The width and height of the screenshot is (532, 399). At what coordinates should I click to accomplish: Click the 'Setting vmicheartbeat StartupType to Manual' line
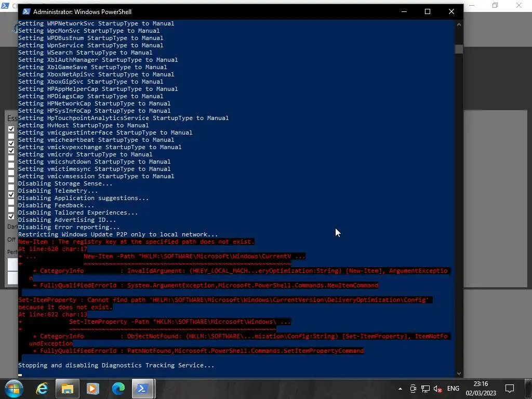click(x=96, y=140)
